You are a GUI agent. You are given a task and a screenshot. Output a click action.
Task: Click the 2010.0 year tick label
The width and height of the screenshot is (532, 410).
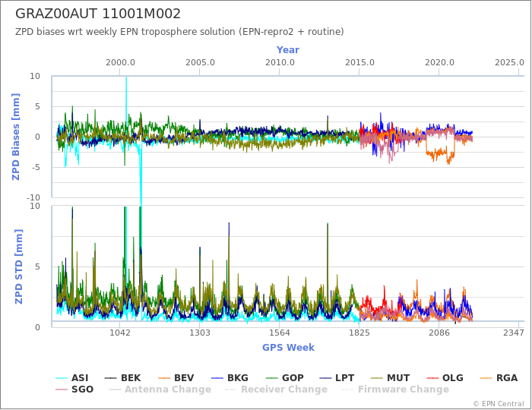pyautogui.click(x=280, y=63)
